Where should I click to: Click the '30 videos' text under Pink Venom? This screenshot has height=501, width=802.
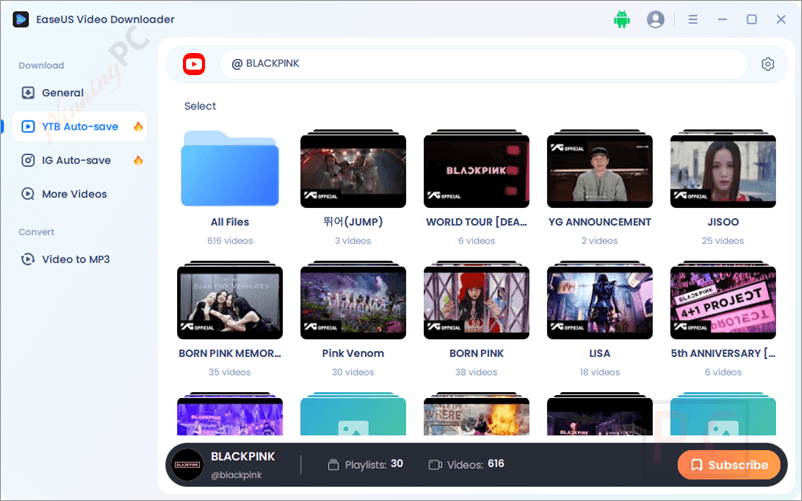point(353,372)
